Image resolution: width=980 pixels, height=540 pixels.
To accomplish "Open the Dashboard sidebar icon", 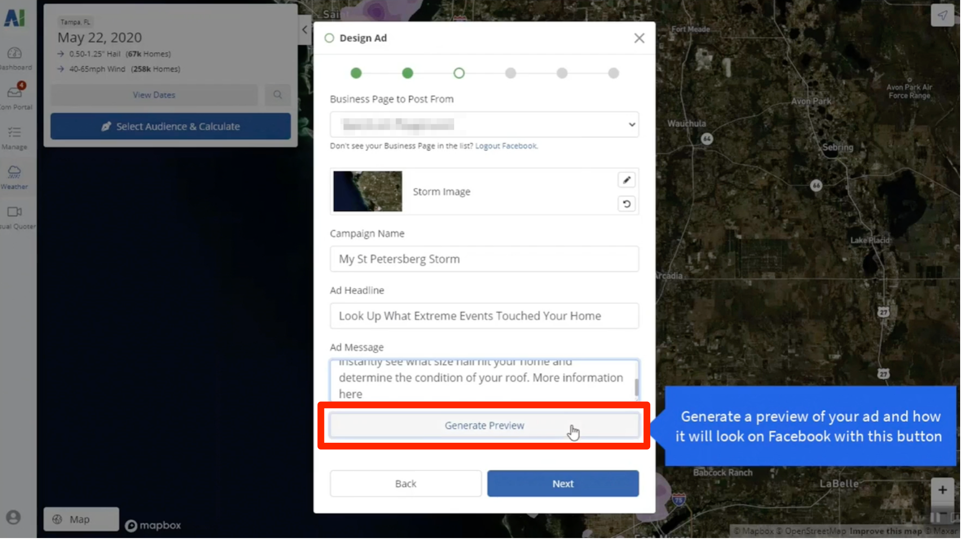I will [x=15, y=54].
